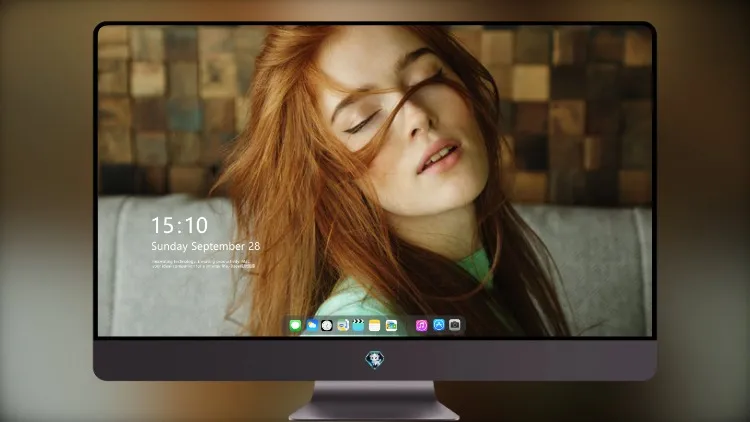Open the Camera app in dock

click(x=455, y=325)
